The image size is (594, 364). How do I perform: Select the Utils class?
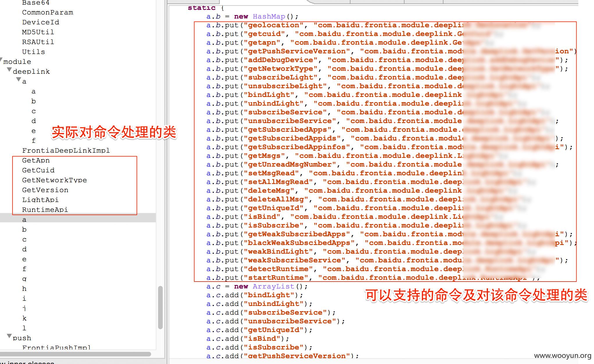tap(33, 52)
